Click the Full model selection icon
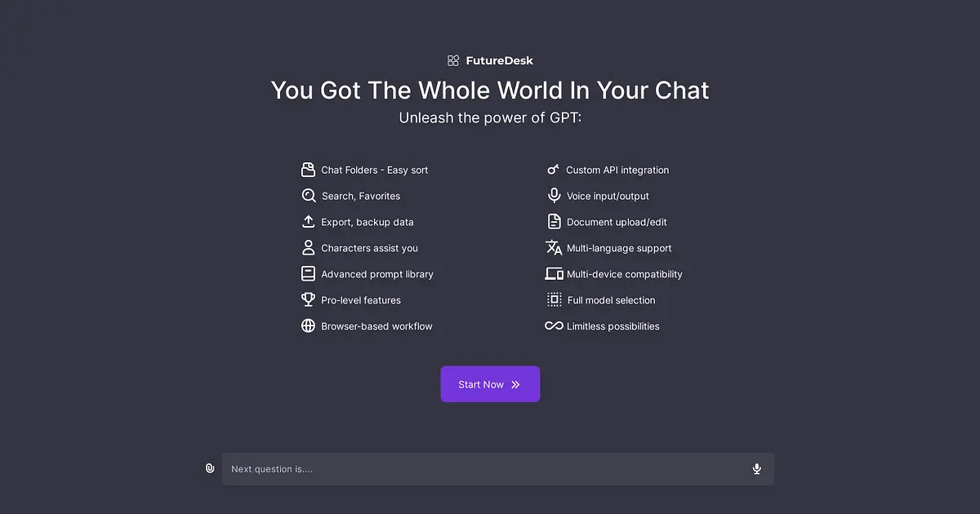Screen dimensions: 980x514 (554, 299)
